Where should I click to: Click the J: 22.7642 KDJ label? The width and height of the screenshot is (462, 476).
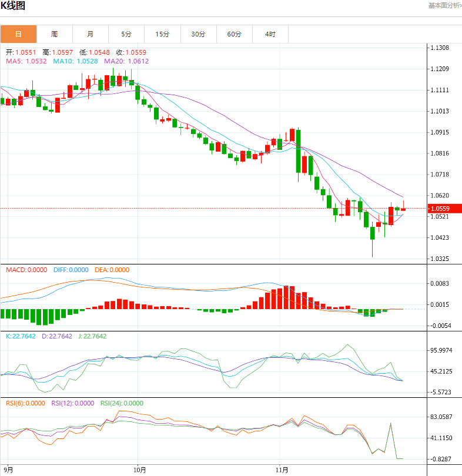[92, 336]
